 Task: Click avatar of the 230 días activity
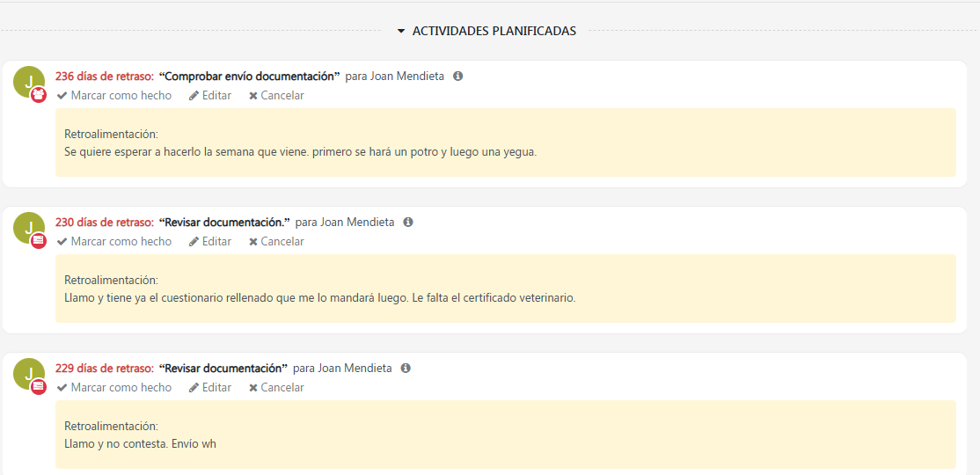(29, 228)
